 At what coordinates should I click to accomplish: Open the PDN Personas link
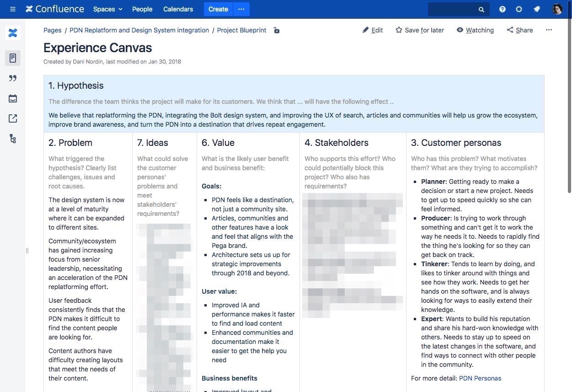click(x=480, y=378)
